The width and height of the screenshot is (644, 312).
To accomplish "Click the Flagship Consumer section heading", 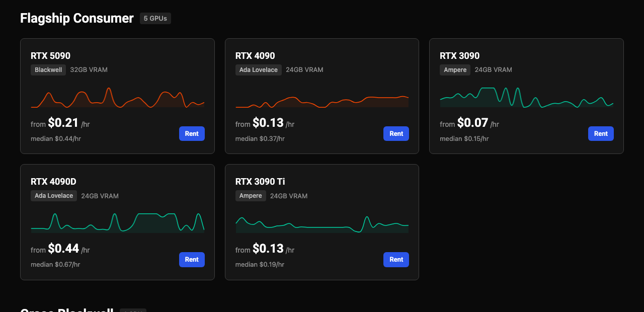I will click(x=77, y=19).
